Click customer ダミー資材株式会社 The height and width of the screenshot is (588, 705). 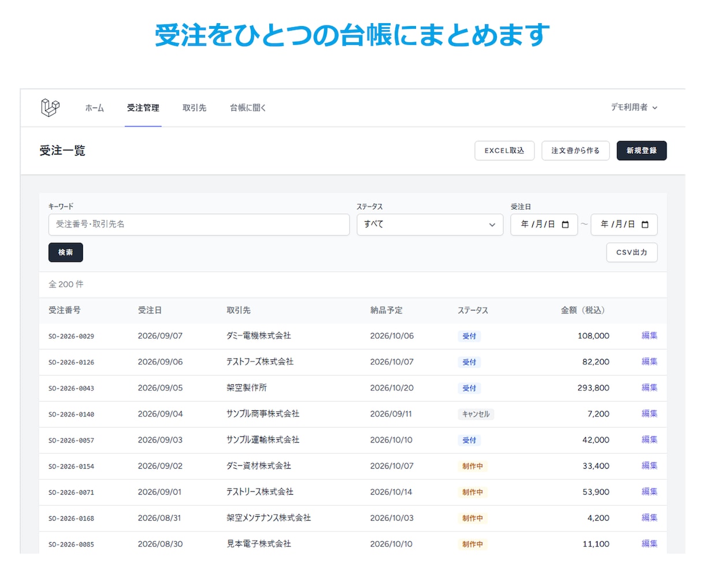[x=259, y=465]
